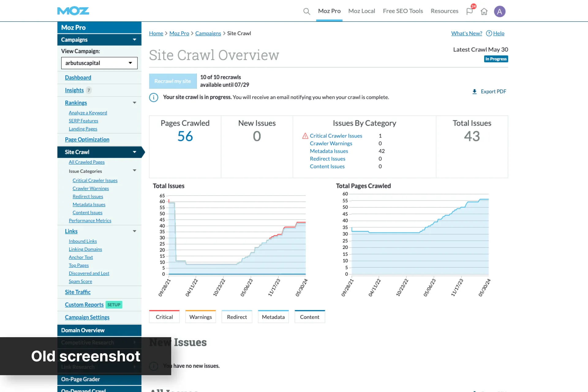Open the What's New? link
Viewport: 588px width, 392px height.
tap(466, 33)
